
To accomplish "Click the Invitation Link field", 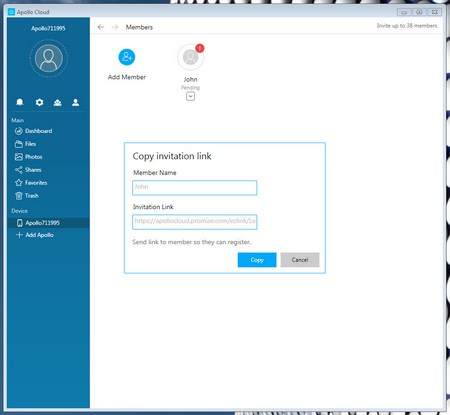I will coord(195,222).
